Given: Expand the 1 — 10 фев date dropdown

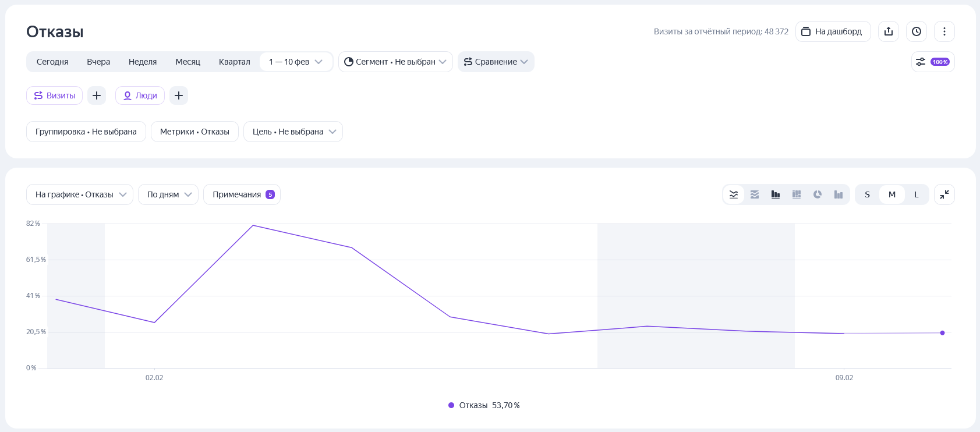Looking at the screenshot, I should (x=296, y=62).
